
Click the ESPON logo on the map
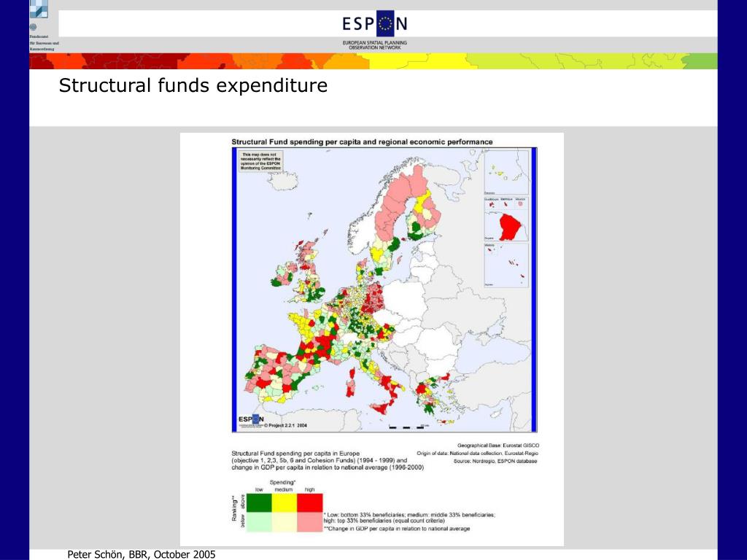click(x=251, y=419)
